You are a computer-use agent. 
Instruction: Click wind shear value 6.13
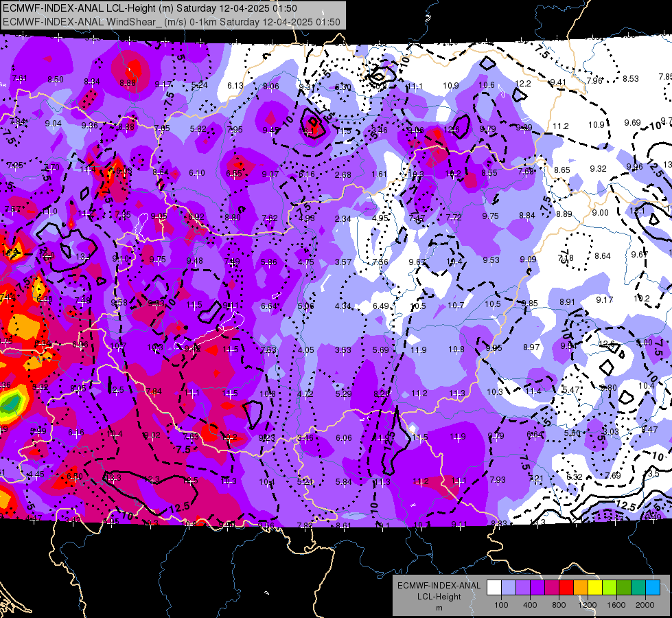235,86
